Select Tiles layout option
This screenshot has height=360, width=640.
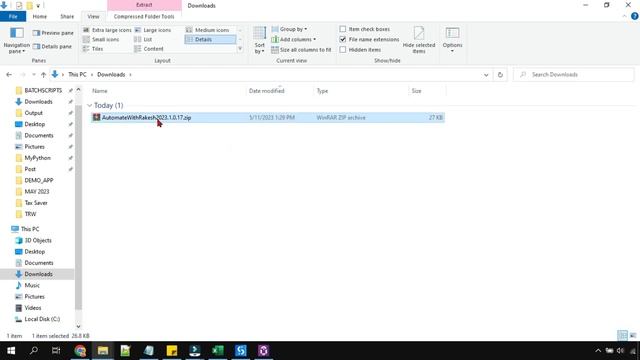(93, 49)
